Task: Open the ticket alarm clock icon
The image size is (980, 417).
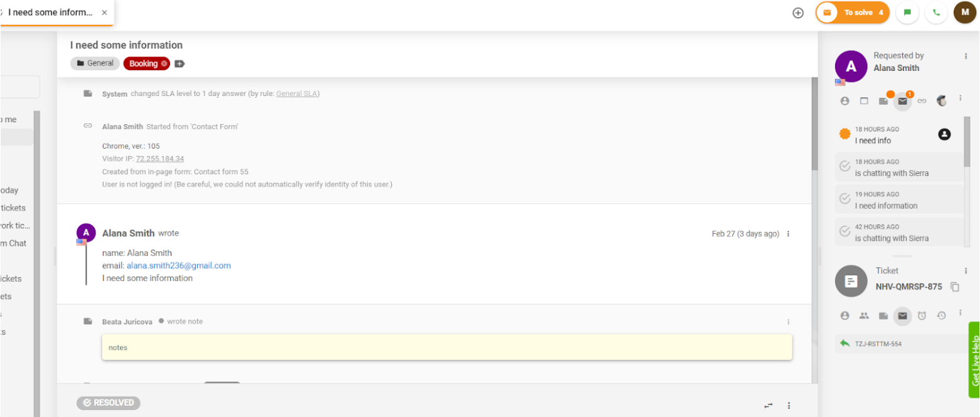Action: pos(922,316)
